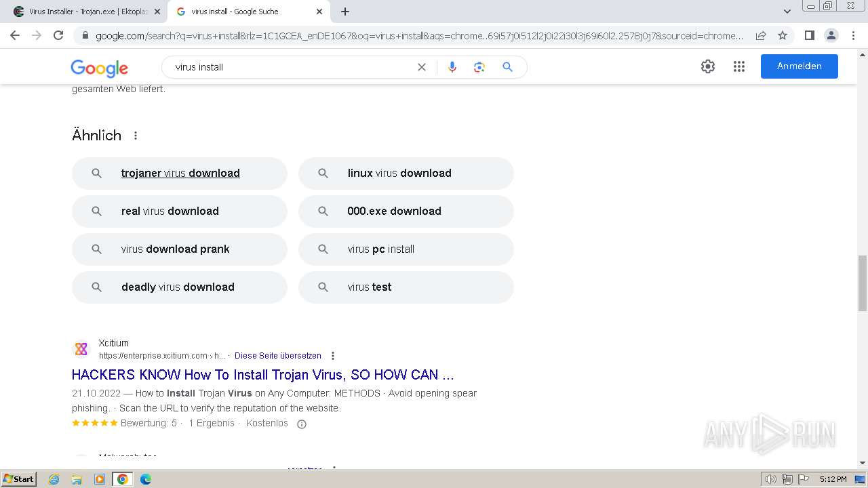The width and height of the screenshot is (868, 488).
Task: Open Google settings gear icon
Action: 708,66
